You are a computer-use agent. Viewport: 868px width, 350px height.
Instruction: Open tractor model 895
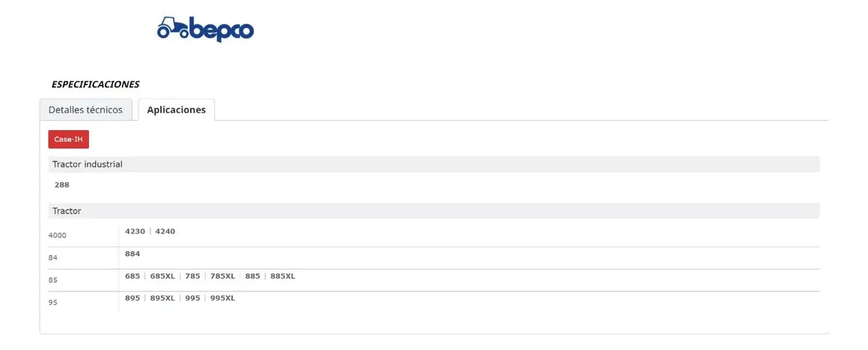[132, 298]
